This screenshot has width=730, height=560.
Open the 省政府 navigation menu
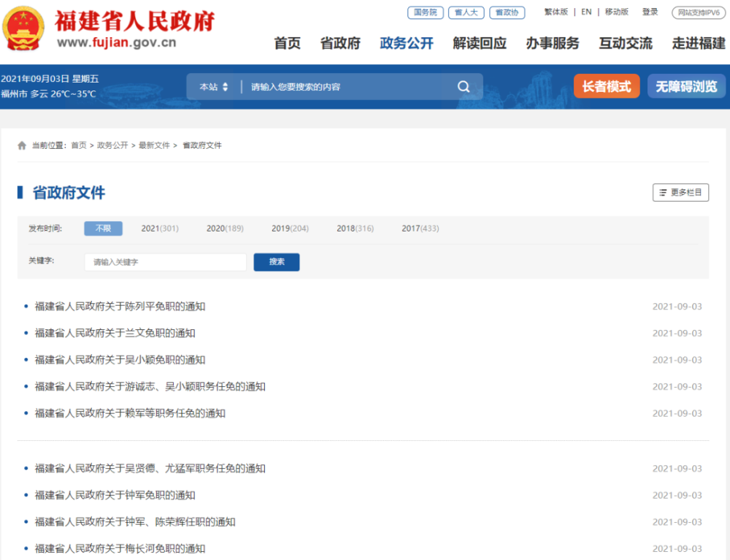point(340,43)
